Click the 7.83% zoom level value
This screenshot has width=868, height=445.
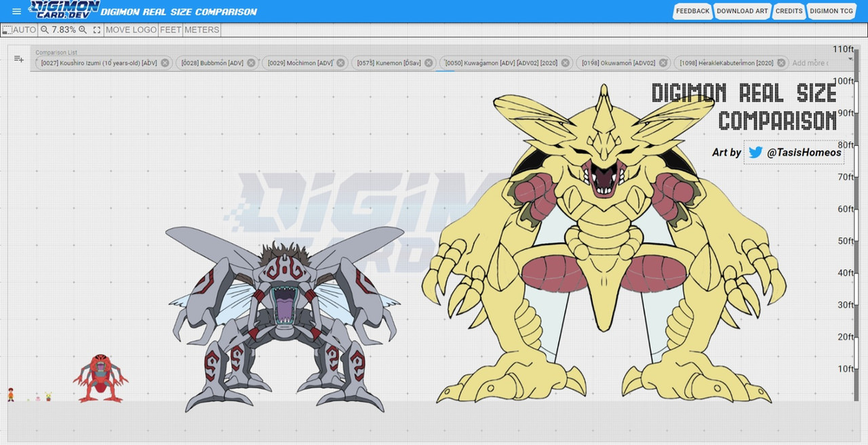tap(64, 30)
